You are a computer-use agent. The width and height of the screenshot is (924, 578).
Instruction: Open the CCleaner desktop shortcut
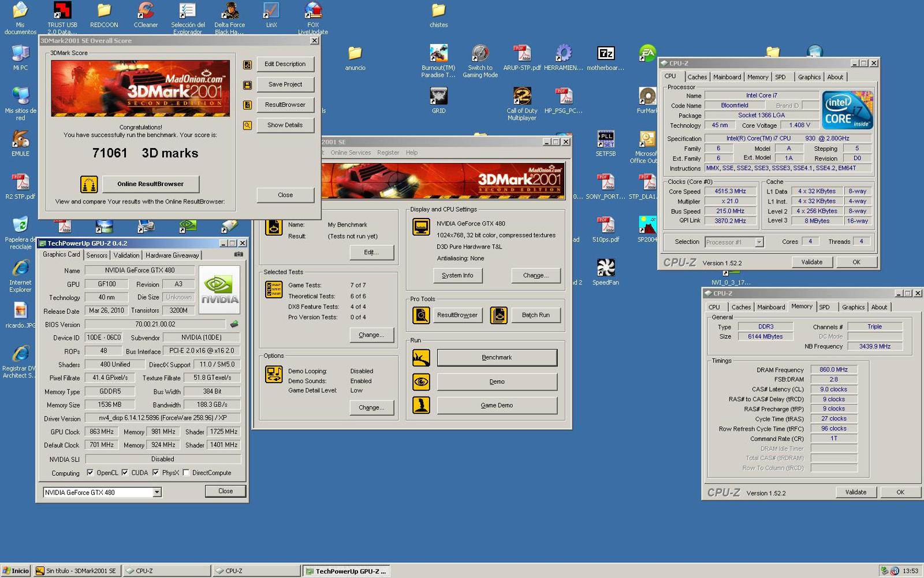click(x=146, y=16)
